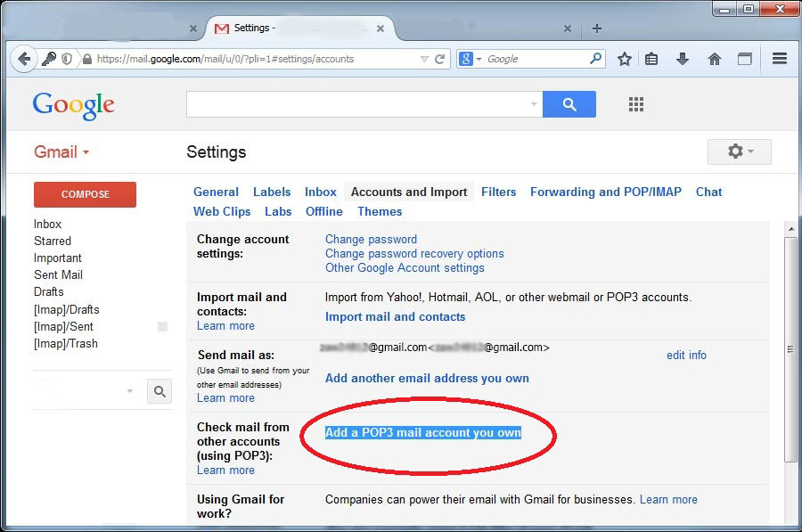
Task: Click the COMPOSE button
Action: point(85,194)
